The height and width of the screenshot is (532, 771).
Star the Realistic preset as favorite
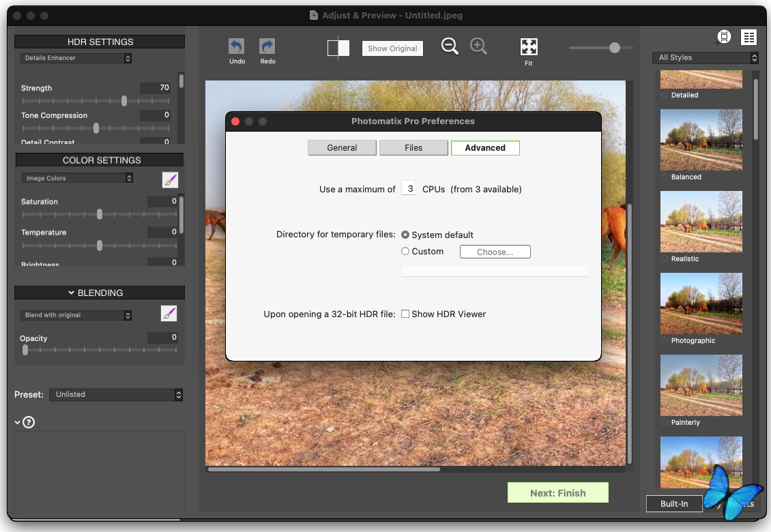click(x=665, y=258)
